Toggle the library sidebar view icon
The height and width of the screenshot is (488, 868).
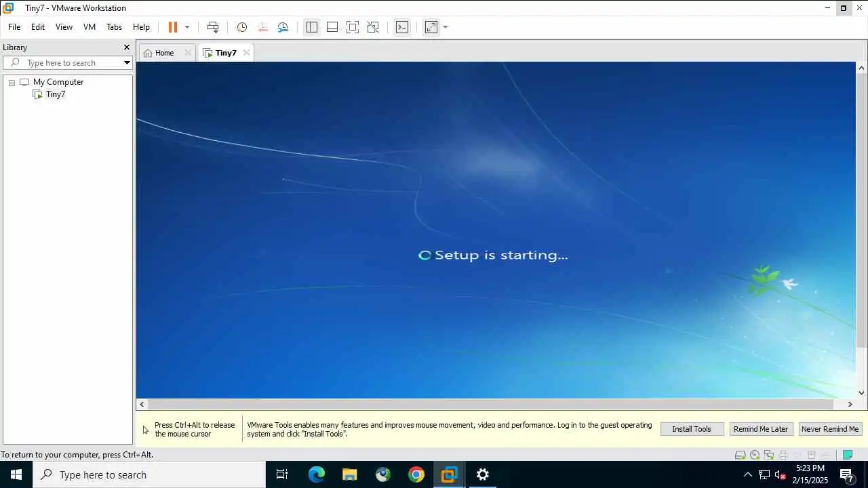312,27
